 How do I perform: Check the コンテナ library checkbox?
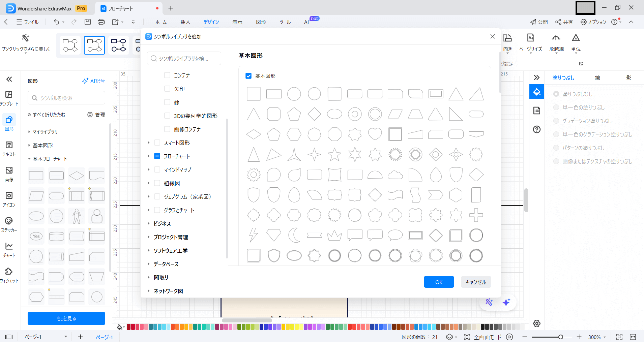click(167, 75)
